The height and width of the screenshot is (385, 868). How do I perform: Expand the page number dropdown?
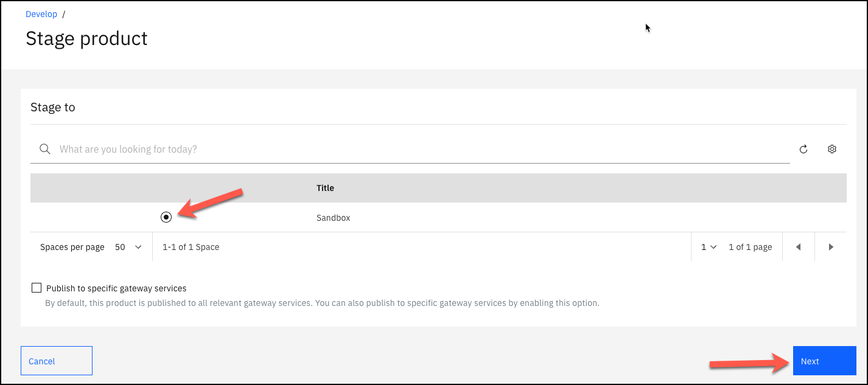pyautogui.click(x=709, y=247)
